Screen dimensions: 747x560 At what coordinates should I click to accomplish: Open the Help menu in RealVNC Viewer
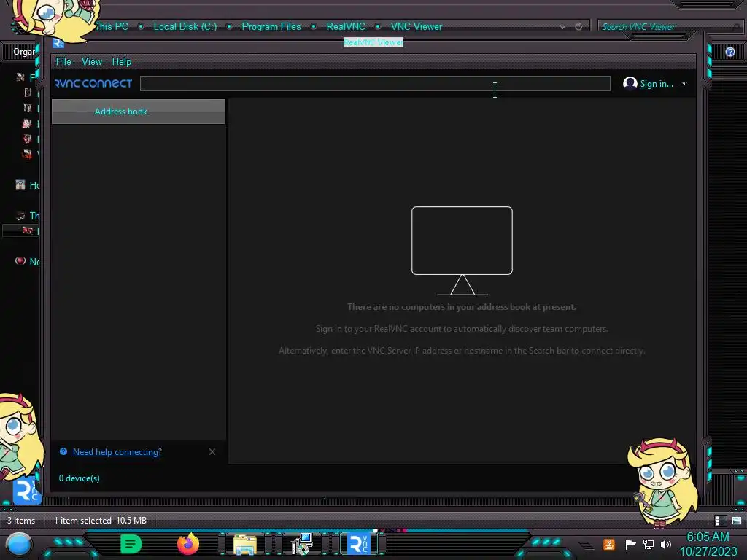click(x=122, y=61)
